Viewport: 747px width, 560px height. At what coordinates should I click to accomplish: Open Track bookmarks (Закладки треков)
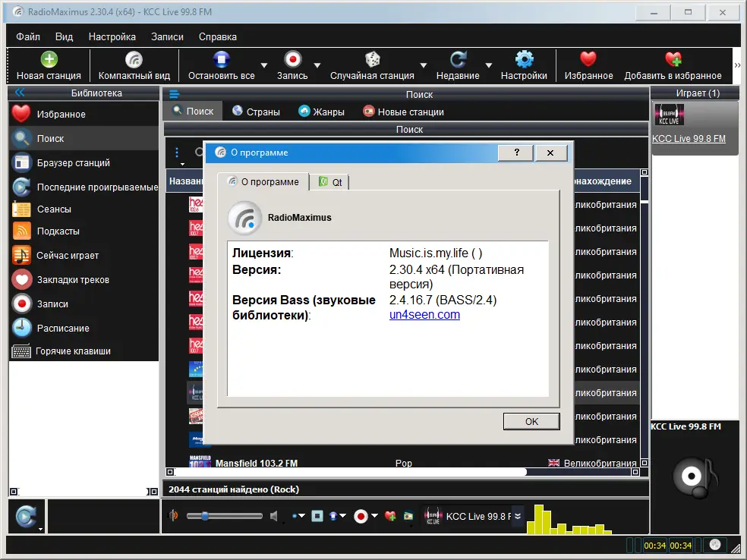click(84, 279)
